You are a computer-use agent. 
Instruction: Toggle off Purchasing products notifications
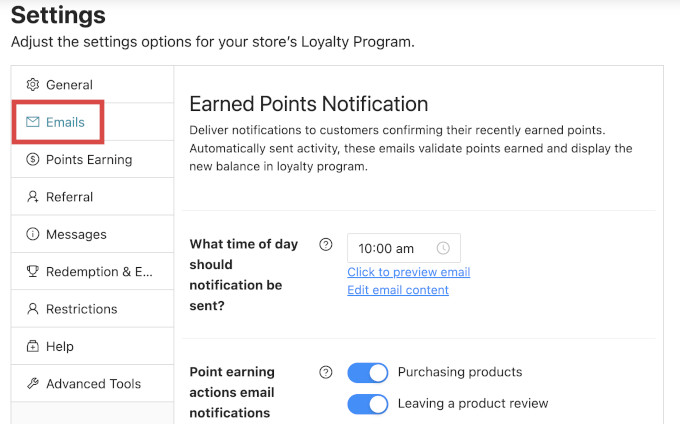[x=367, y=373]
